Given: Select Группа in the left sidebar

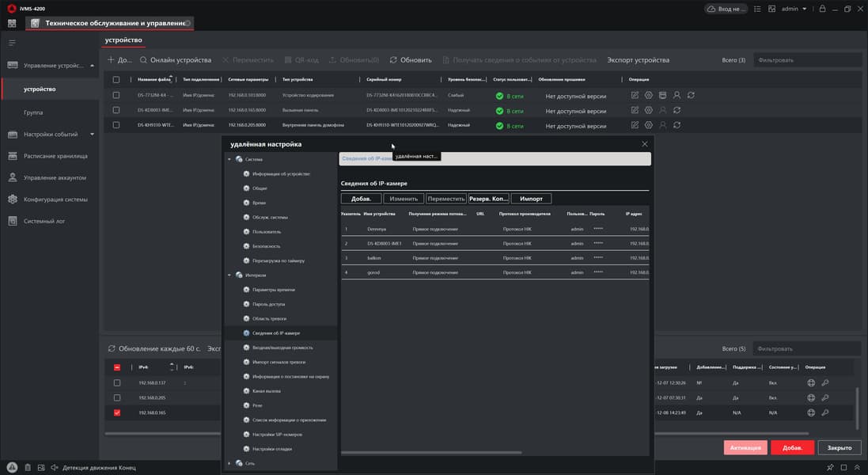Looking at the screenshot, I should pyautogui.click(x=33, y=112).
